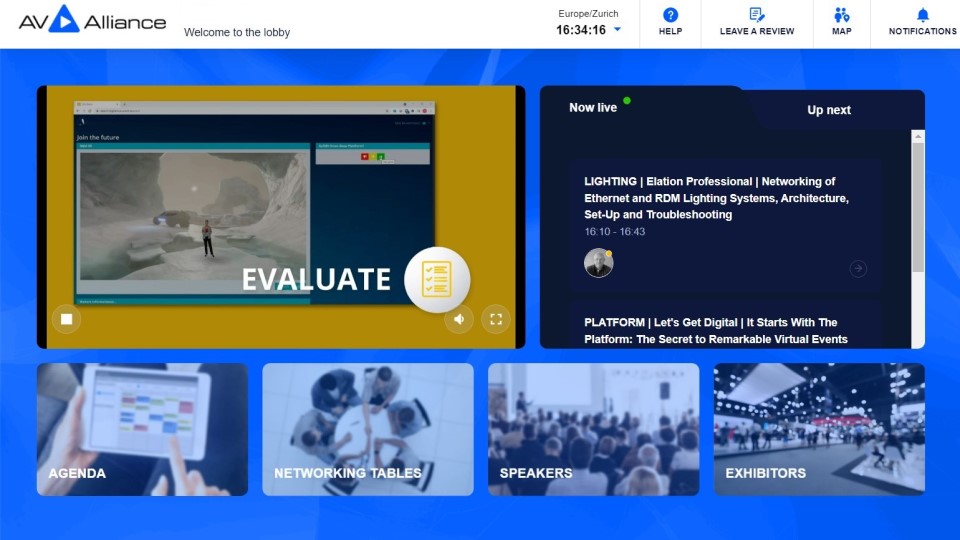Open the Help icon
Image resolution: width=960 pixels, height=540 pixels.
pyautogui.click(x=670, y=15)
